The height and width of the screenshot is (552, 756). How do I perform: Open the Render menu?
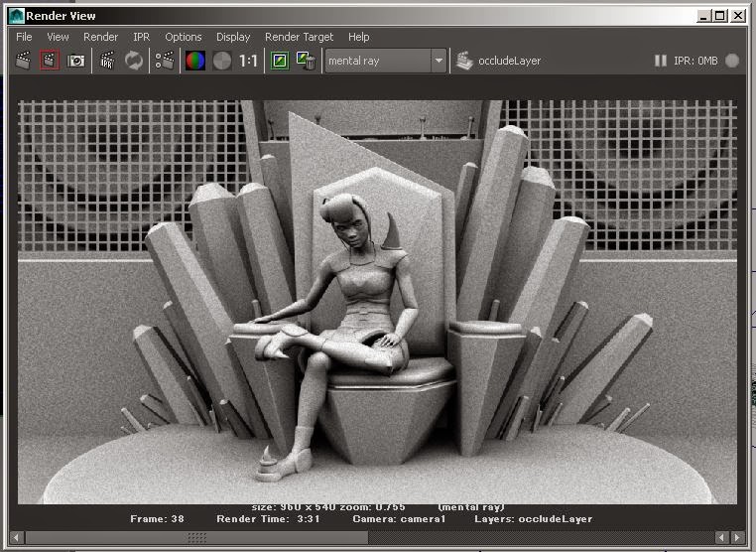tap(100, 37)
